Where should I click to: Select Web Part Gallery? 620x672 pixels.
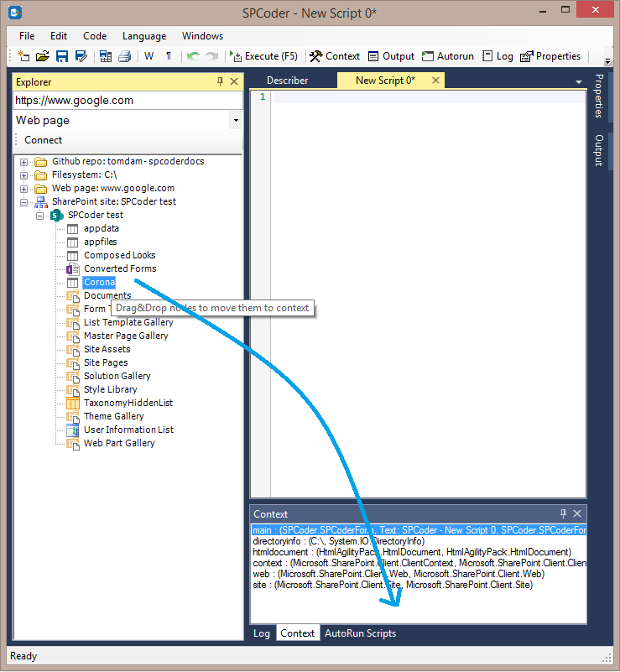point(119,443)
